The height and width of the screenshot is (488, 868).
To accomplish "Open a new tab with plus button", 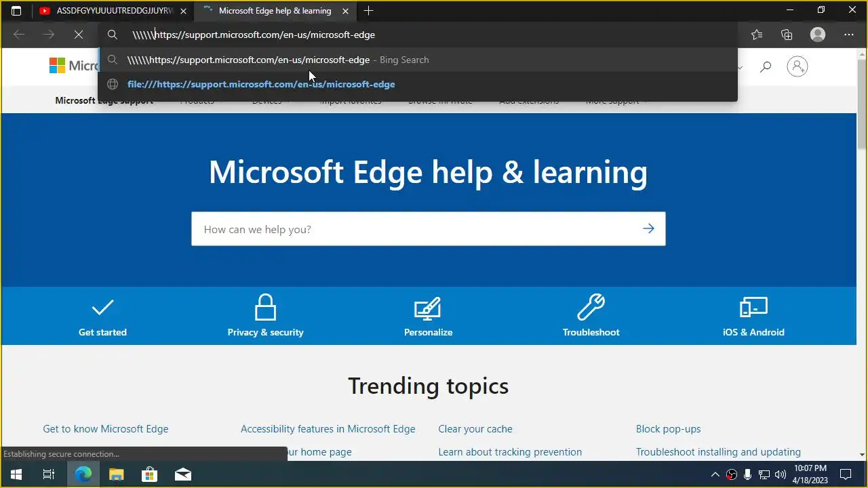I will click(368, 11).
